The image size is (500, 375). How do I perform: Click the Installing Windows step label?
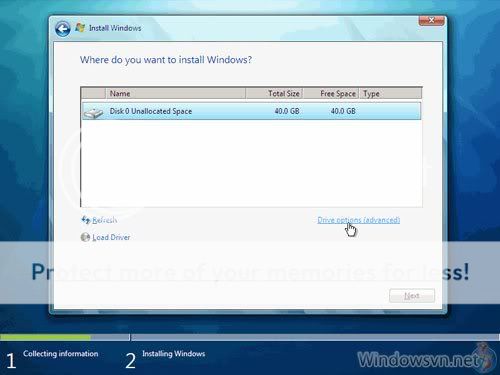pos(174,354)
